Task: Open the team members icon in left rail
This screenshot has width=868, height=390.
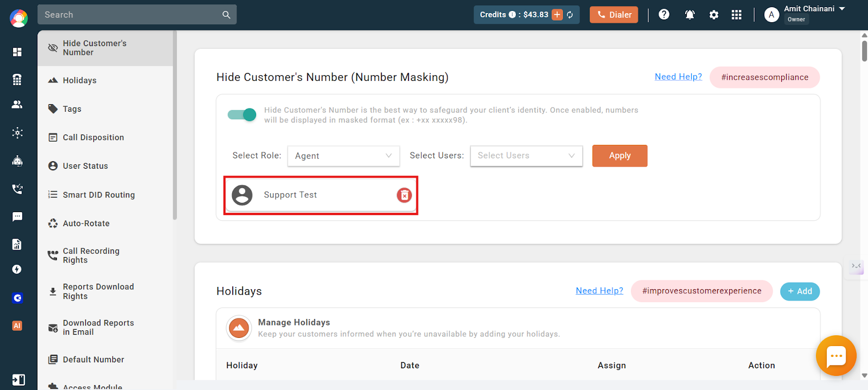Action: [17, 104]
